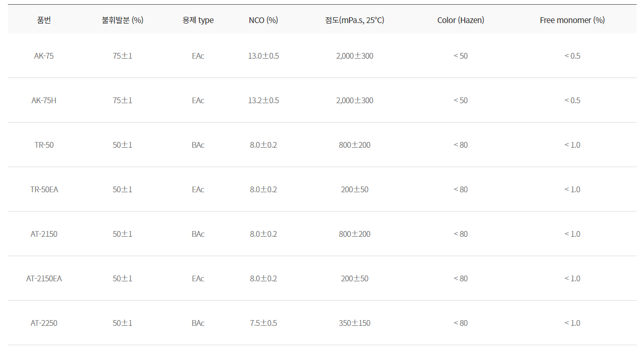Select the AT-2250 product cell
The width and height of the screenshot is (644, 351).
(x=44, y=323)
